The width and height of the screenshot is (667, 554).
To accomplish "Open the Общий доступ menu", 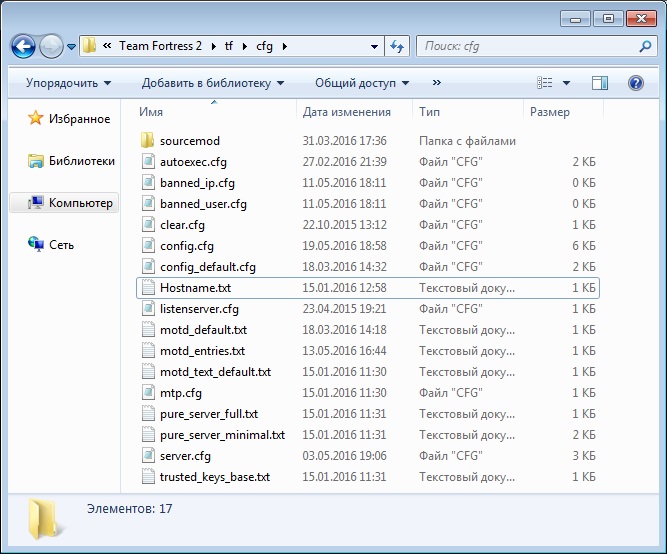I will tap(362, 83).
